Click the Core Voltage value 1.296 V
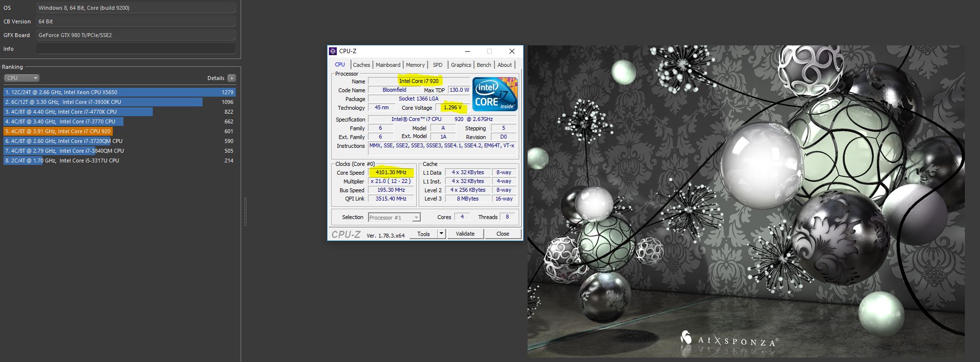This screenshot has width=980, height=362. (452, 107)
